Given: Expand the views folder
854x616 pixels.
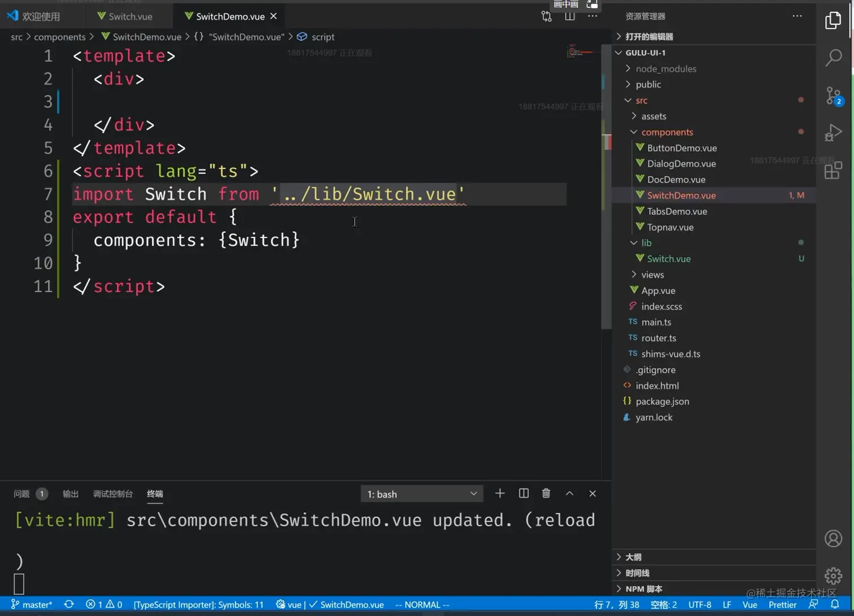Looking at the screenshot, I should click(x=652, y=275).
